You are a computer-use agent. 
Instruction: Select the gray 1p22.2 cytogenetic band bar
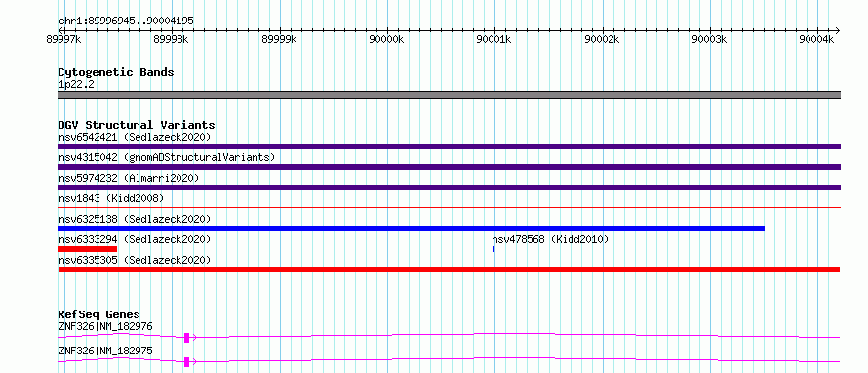pyautogui.click(x=449, y=95)
